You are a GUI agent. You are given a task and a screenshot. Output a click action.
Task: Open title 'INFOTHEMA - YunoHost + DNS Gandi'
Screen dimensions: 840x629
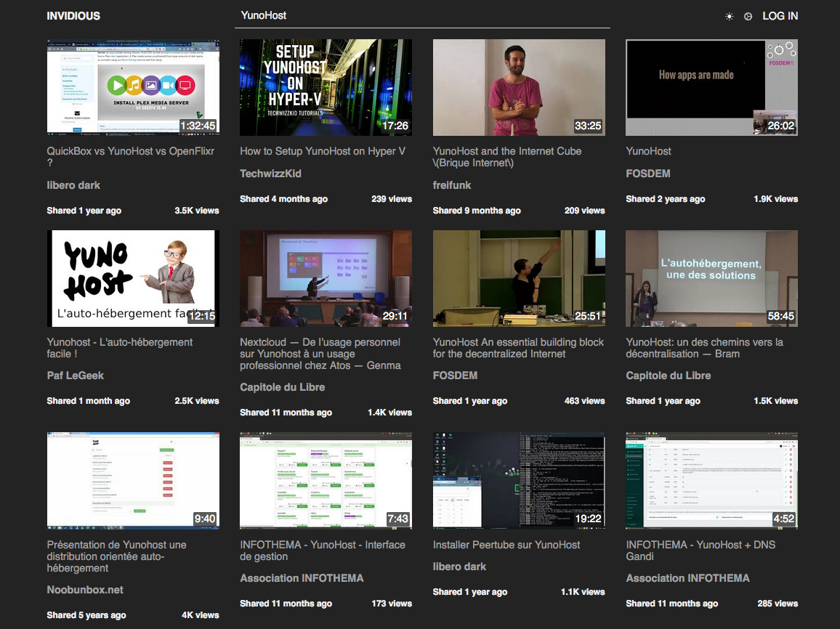pos(700,551)
